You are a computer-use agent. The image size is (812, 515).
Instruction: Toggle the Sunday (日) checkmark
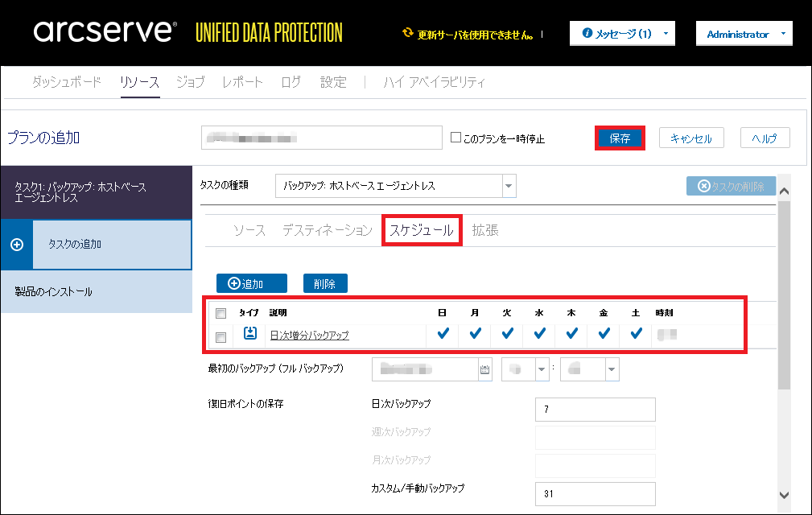click(443, 333)
